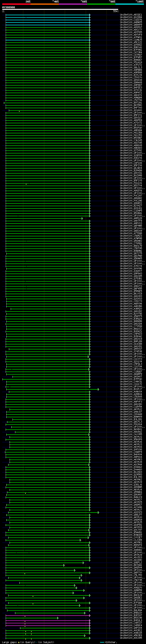Screen dimensions: 146x644
Task: Click the UniRef100_O74538 label
Action: click(x=131, y=352)
